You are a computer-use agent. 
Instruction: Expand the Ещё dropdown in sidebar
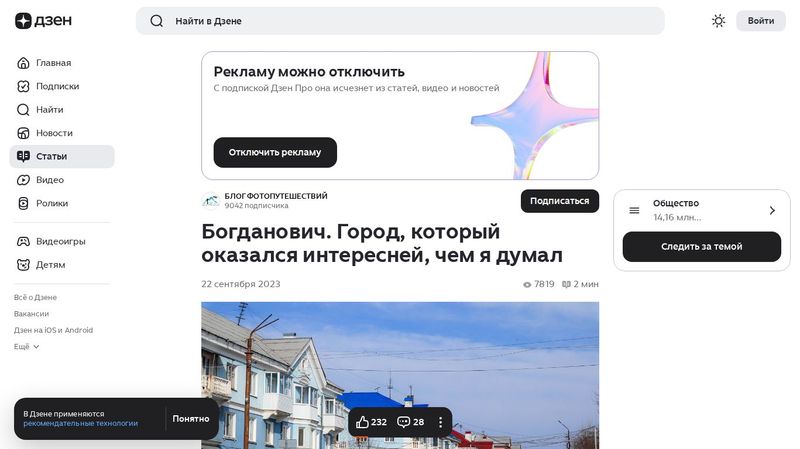pos(27,346)
